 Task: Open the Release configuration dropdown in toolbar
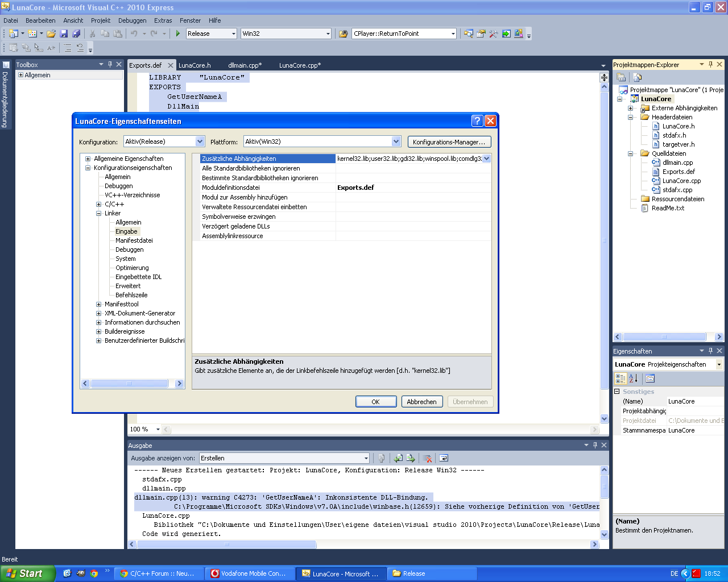point(233,34)
